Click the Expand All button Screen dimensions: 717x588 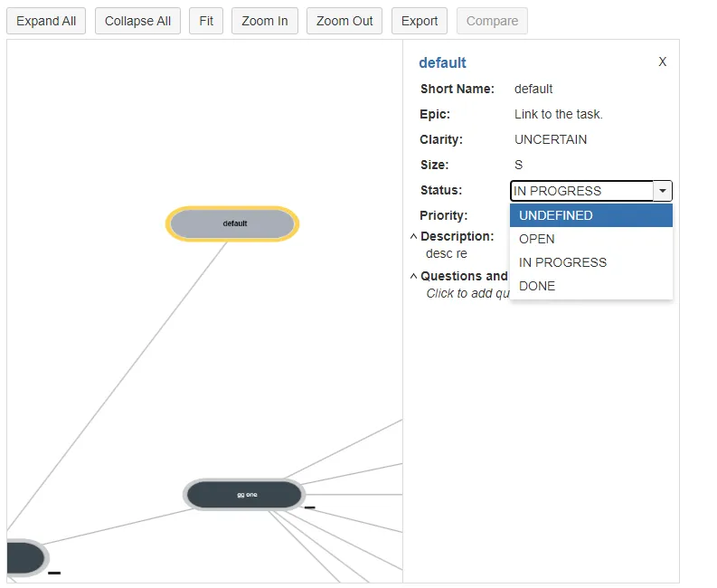tap(46, 21)
